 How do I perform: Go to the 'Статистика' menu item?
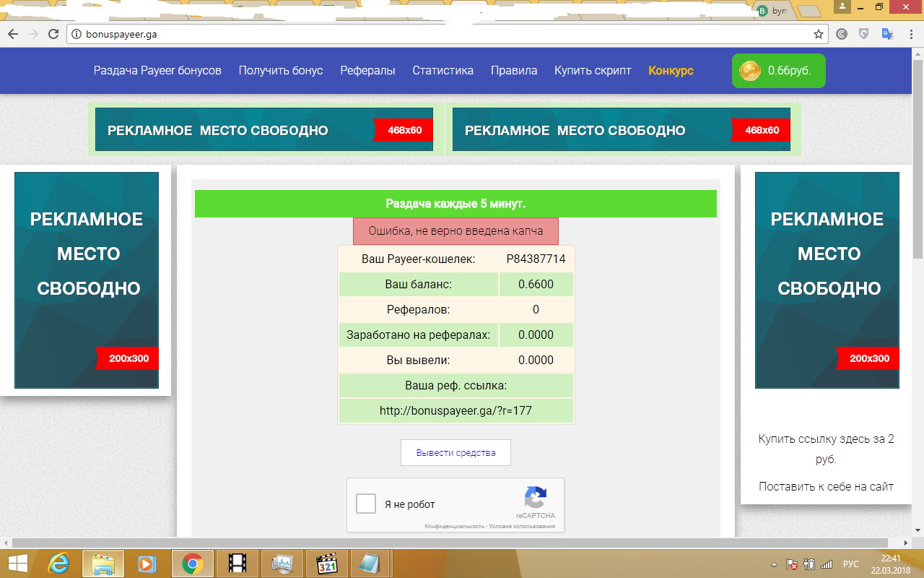pos(443,71)
